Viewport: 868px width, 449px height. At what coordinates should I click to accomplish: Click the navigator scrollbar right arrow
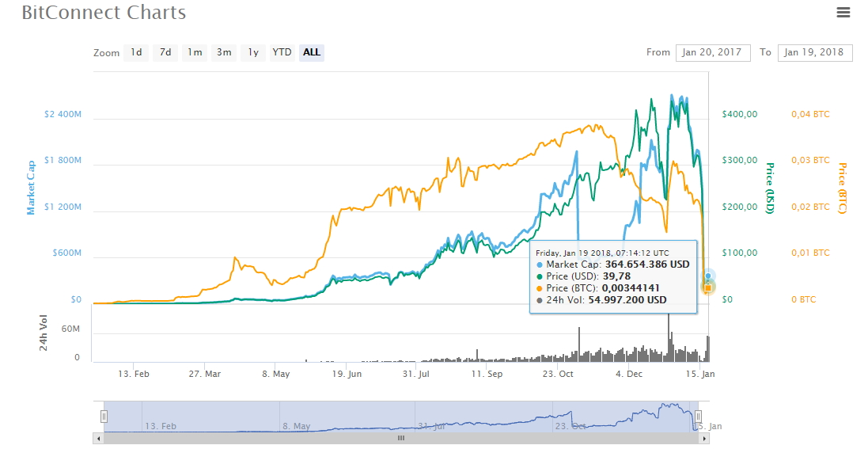coord(704,439)
